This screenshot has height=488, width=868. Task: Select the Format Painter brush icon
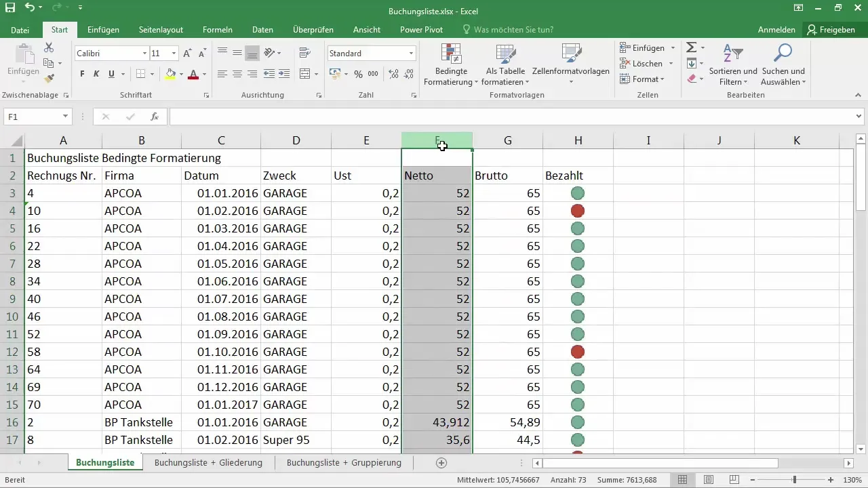[x=49, y=79]
